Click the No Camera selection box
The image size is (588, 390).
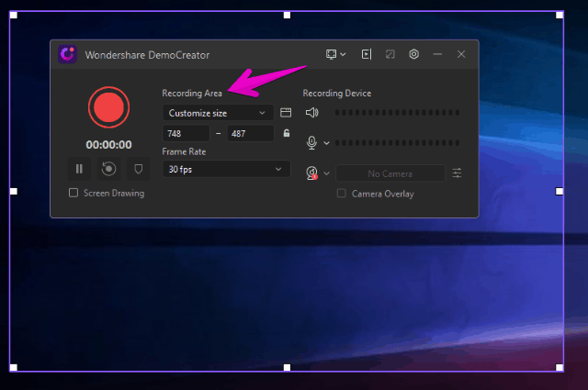390,173
